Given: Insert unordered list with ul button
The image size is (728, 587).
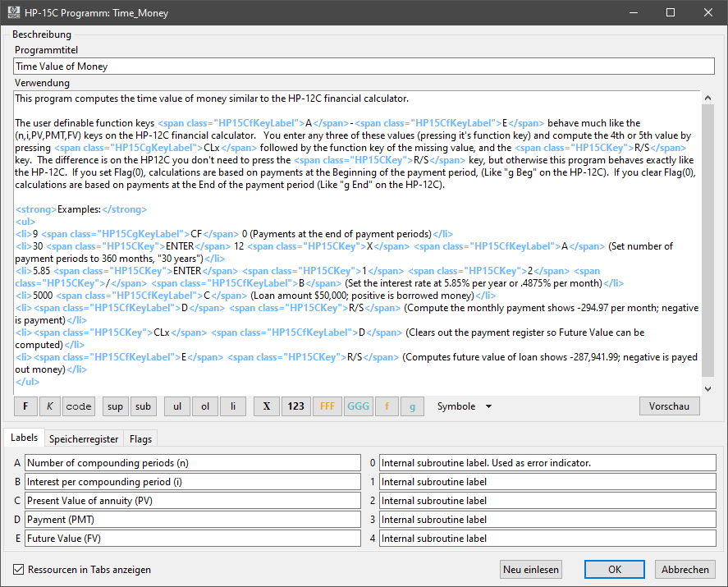Looking at the screenshot, I should coord(176,406).
